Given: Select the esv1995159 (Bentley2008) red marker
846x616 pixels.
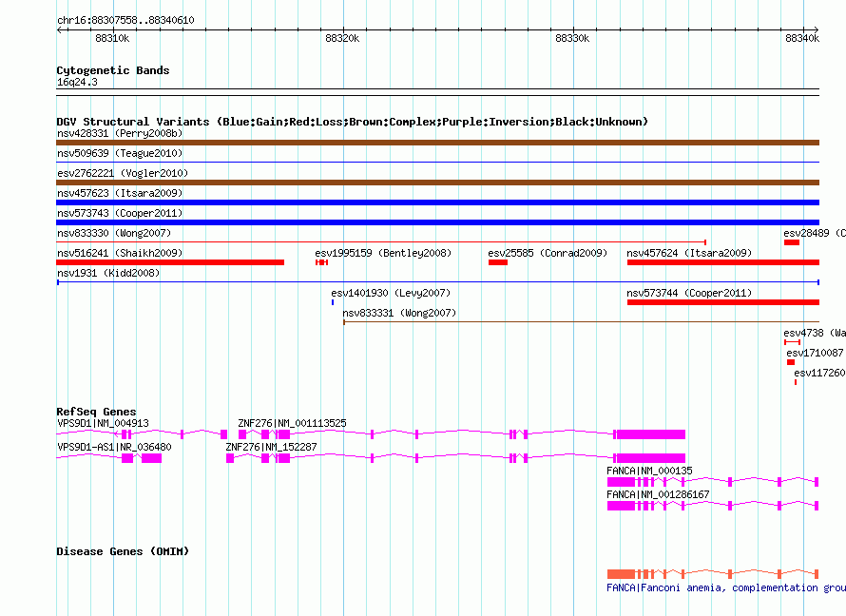Looking at the screenshot, I should point(321,262).
